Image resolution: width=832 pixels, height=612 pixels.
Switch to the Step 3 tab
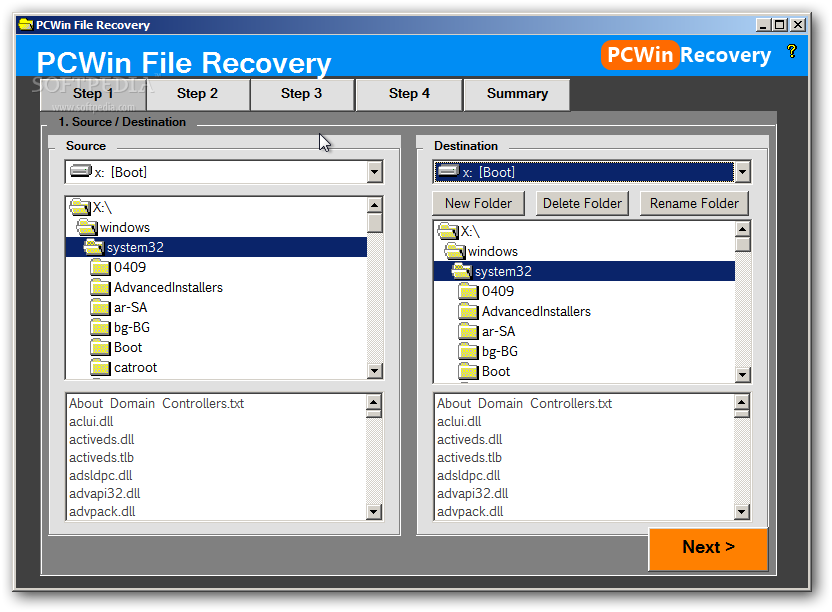coord(301,94)
